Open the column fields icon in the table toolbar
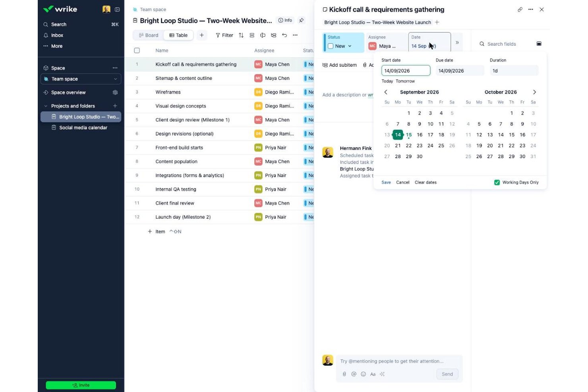588x392 pixels. pos(263,35)
